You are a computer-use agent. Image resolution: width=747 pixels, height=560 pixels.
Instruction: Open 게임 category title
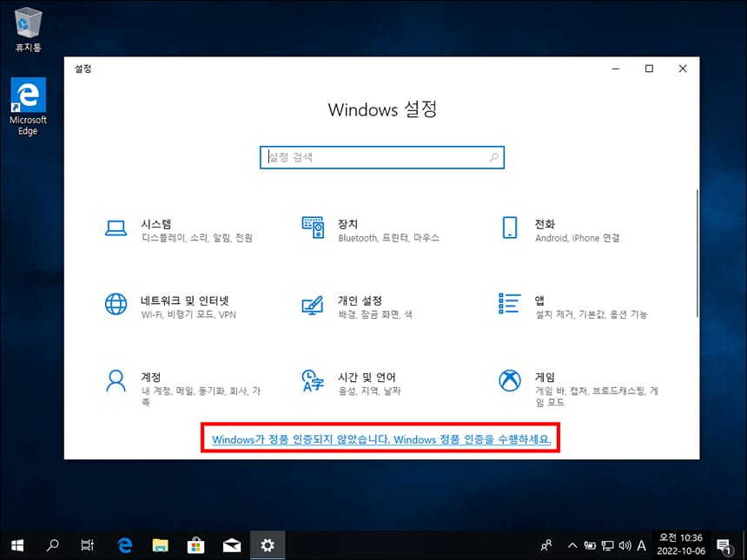(545, 377)
